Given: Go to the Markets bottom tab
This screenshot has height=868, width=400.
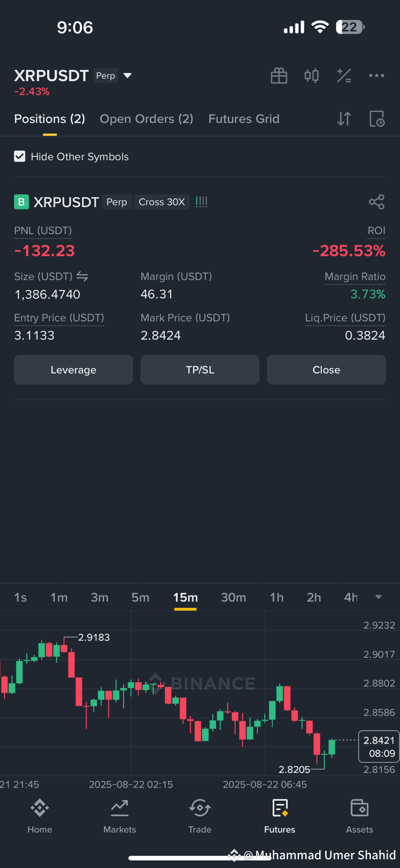Looking at the screenshot, I should (x=120, y=817).
